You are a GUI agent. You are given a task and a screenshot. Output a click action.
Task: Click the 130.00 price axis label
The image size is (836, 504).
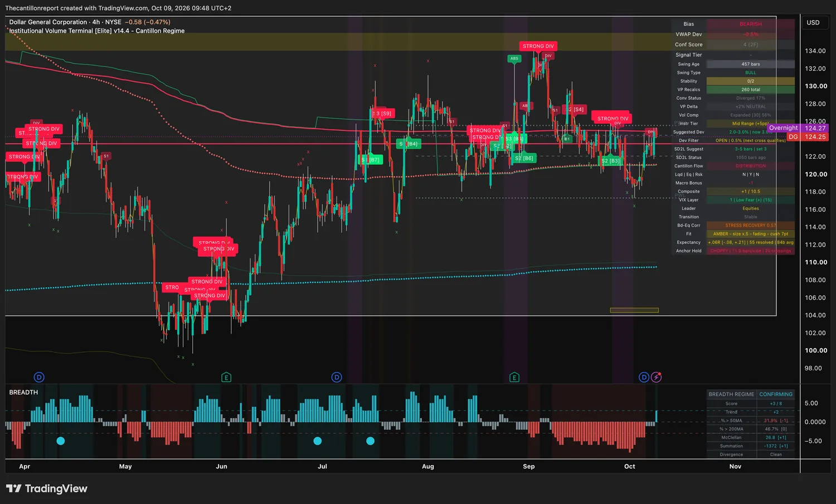click(816, 86)
